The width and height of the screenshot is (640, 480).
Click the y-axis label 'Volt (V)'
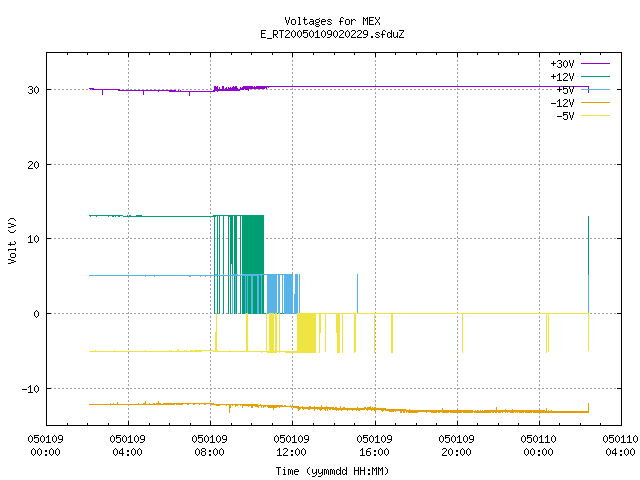pyautogui.click(x=12, y=240)
